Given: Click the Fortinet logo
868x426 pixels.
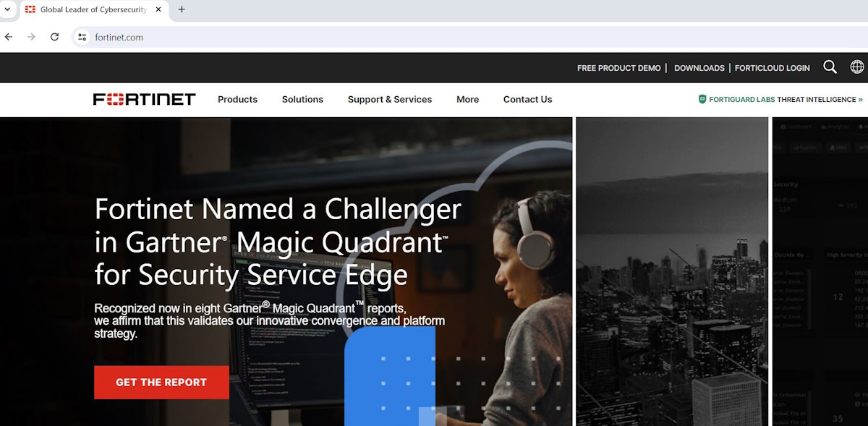Looking at the screenshot, I should [x=145, y=99].
